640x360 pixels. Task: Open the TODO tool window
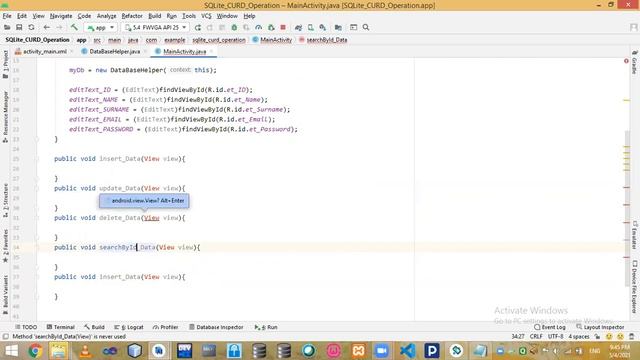click(x=26, y=327)
